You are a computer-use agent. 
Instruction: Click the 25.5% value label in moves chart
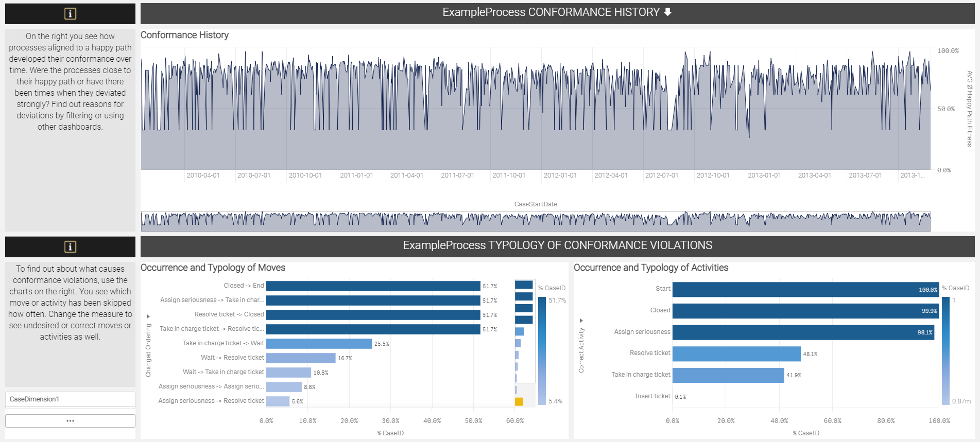coord(382,344)
